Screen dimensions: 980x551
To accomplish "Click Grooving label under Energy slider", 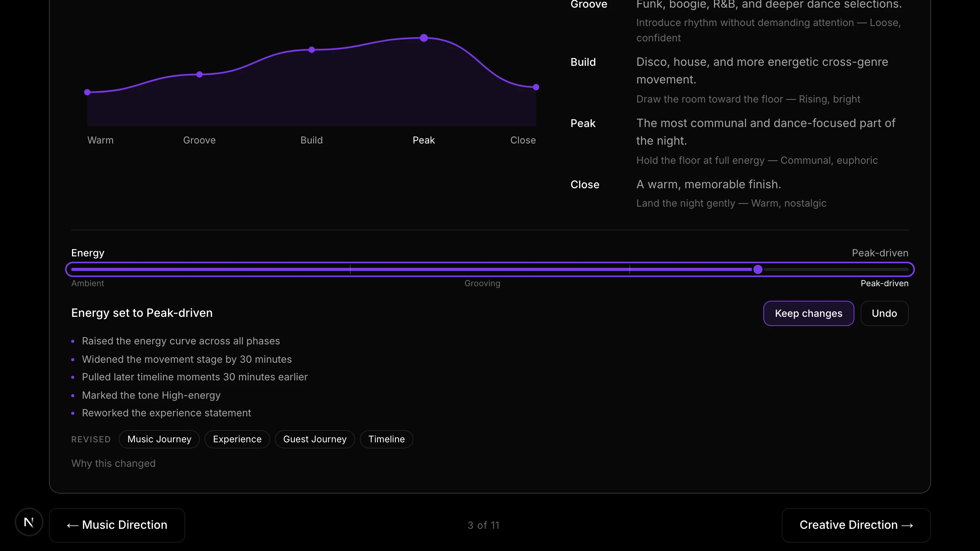I will (x=482, y=283).
